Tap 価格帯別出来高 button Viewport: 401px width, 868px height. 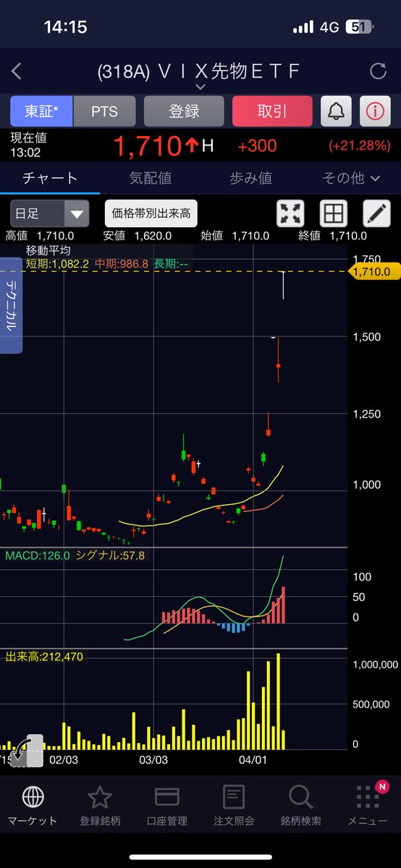pos(151,213)
